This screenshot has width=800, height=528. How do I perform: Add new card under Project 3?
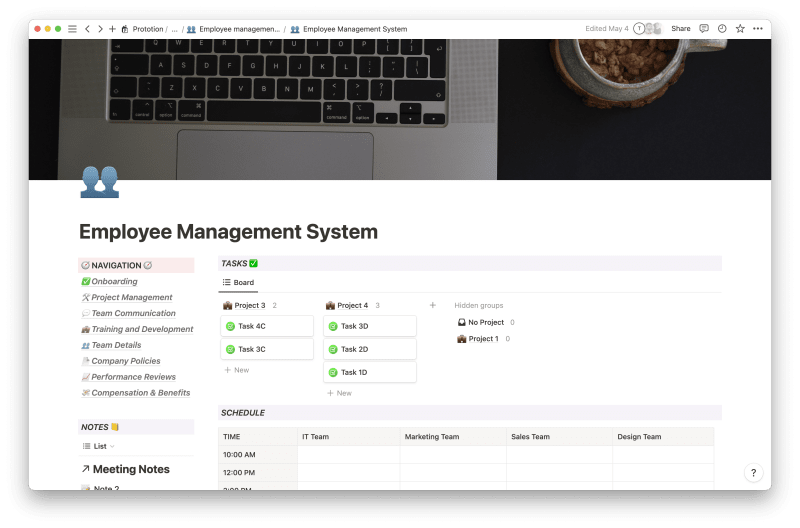click(x=237, y=370)
